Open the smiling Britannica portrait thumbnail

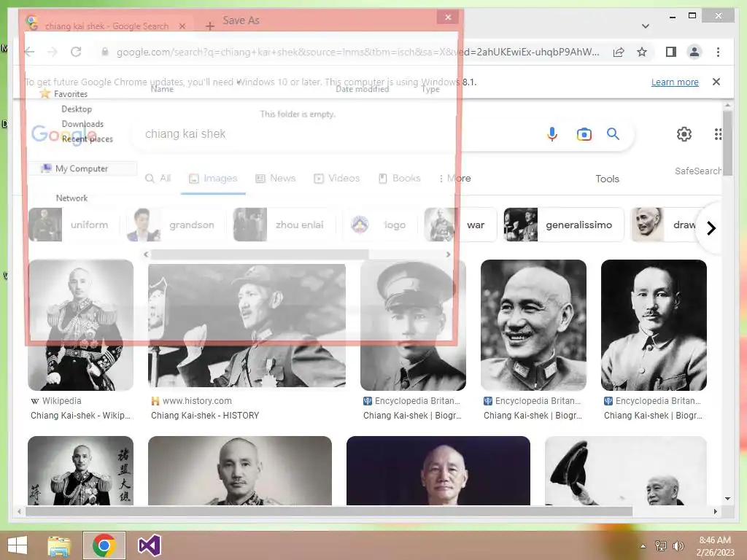(x=533, y=325)
